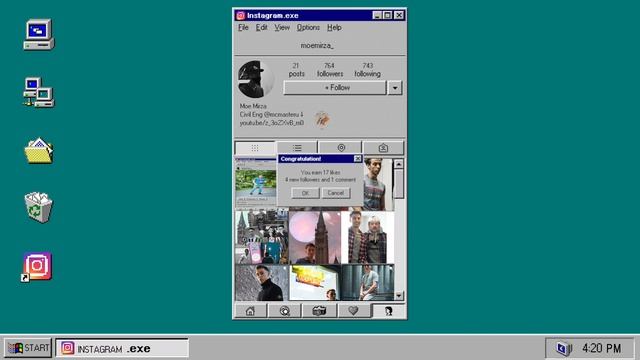This screenshot has height=360, width=640.
Task: Open the black-and-white church crowd photo
Action: 262,237
